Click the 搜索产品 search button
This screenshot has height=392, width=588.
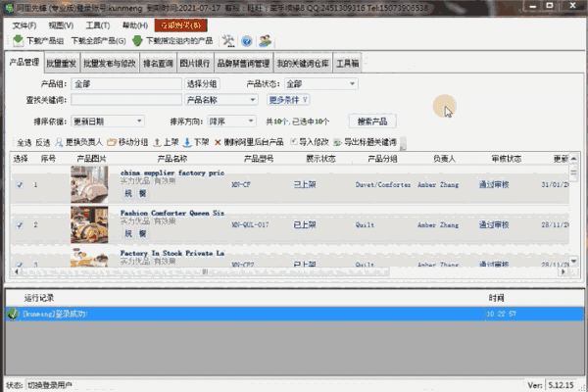pyautogui.click(x=372, y=122)
